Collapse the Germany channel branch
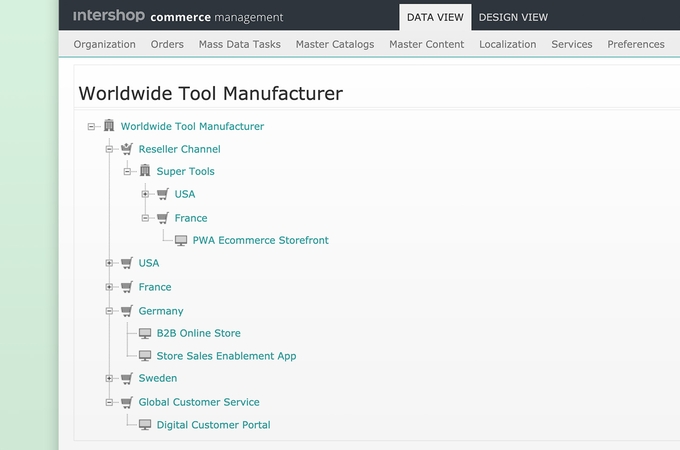The width and height of the screenshot is (680, 450). click(109, 311)
